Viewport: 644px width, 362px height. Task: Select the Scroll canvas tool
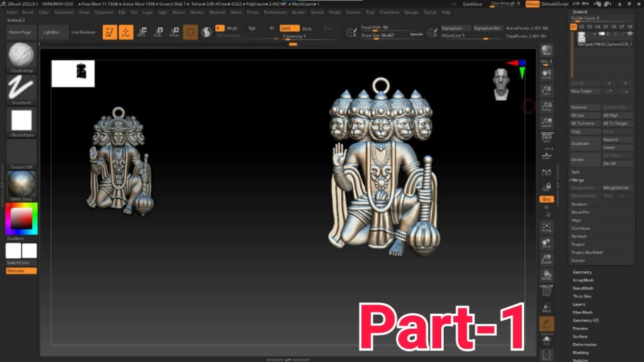[x=546, y=74]
